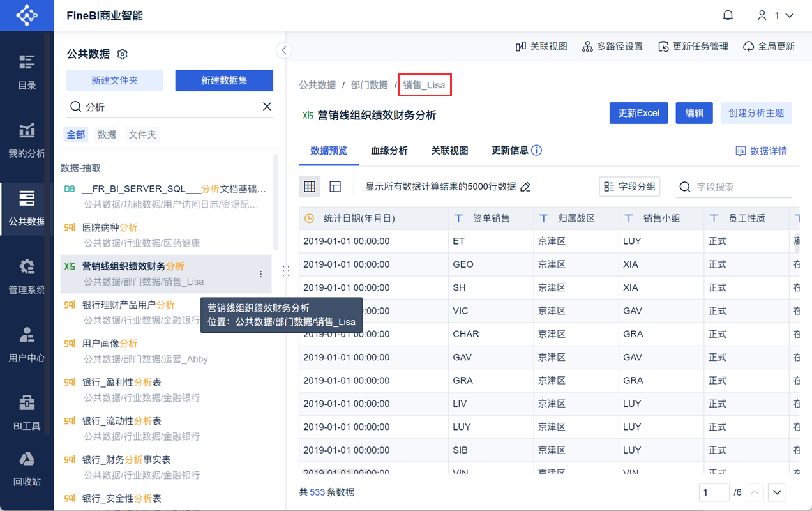Collapse the left data panel
The width and height of the screenshot is (812, 511).
(x=283, y=50)
